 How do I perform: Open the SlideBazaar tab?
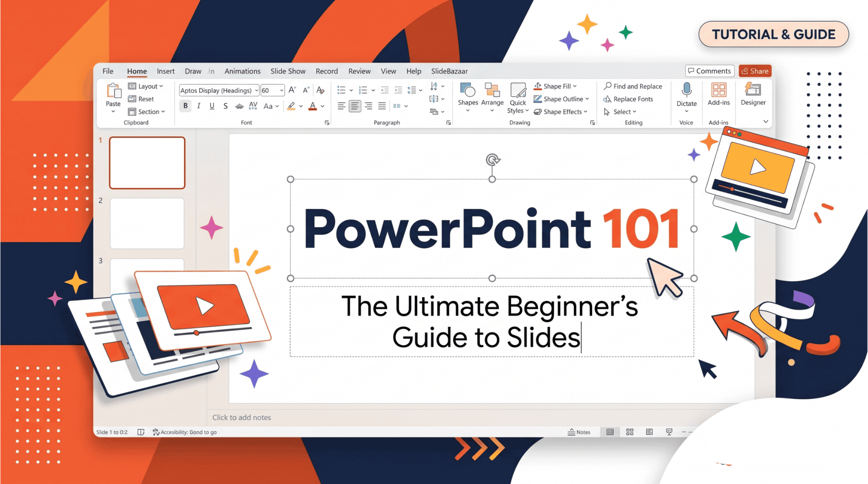pos(449,71)
